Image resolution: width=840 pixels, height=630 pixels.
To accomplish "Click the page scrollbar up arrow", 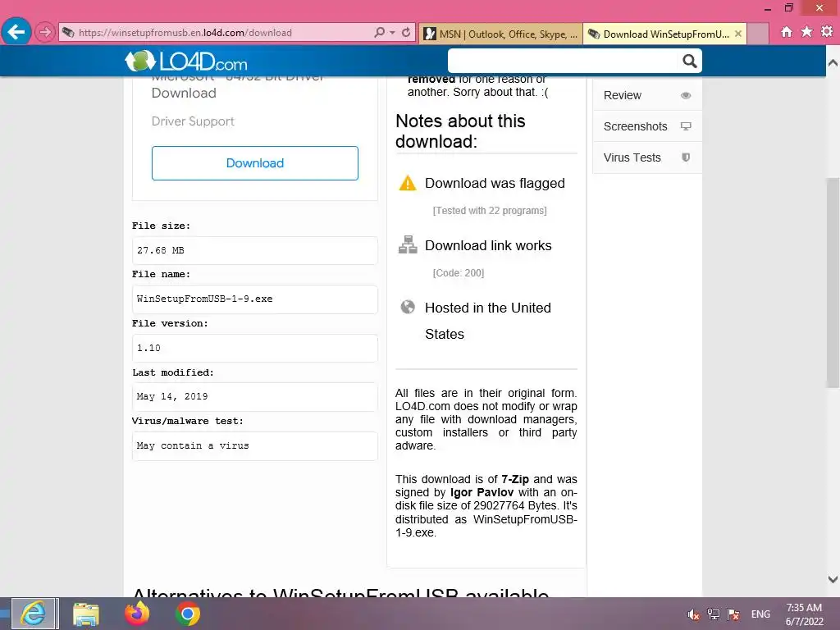I will coord(833,62).
